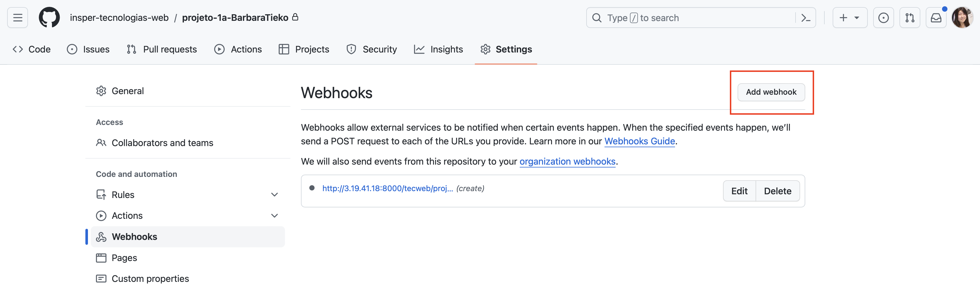Viewport: 980px width, 287px height.
Task: Expand the Actions sidebar section chevron
Action: click(x=274, y=215)
